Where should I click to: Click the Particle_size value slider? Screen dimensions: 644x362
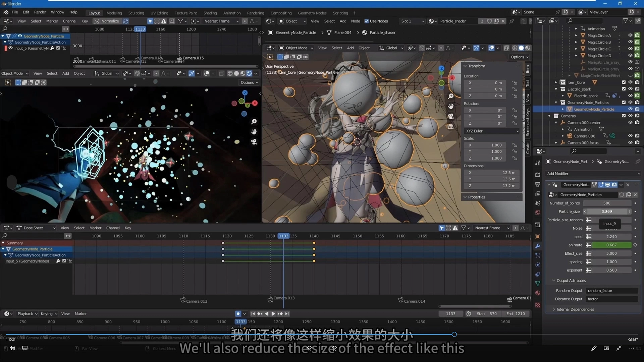[x=607, y=212]
